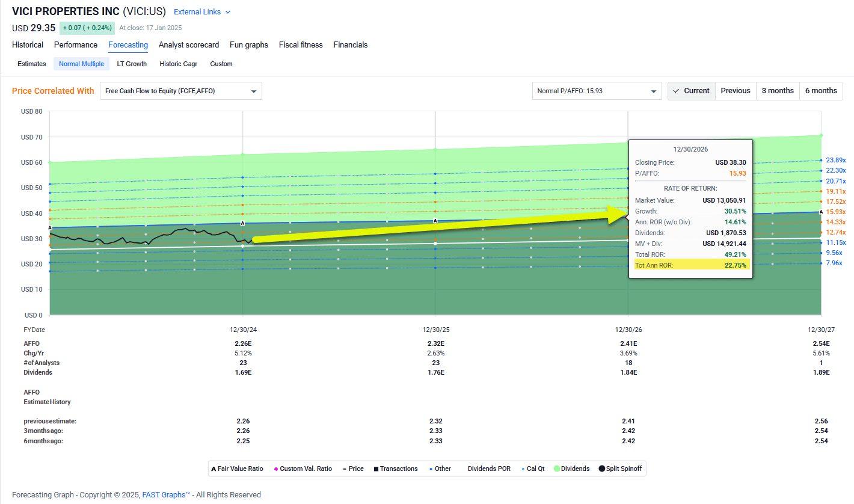The image size is (854, 504).
Task: Switch on the 3 months view
Action: (777, 90)
